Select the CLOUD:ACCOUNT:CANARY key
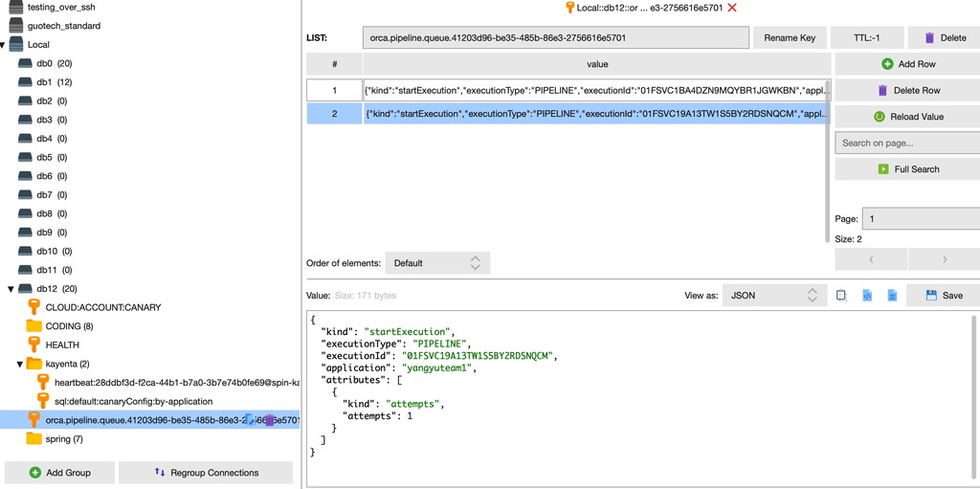Screen dimensions: 980x489 (102, 307)
